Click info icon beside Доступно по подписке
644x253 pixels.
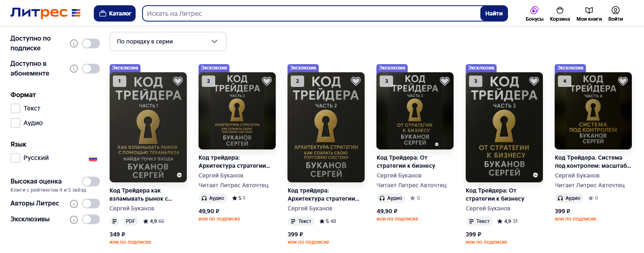(74, 43)
